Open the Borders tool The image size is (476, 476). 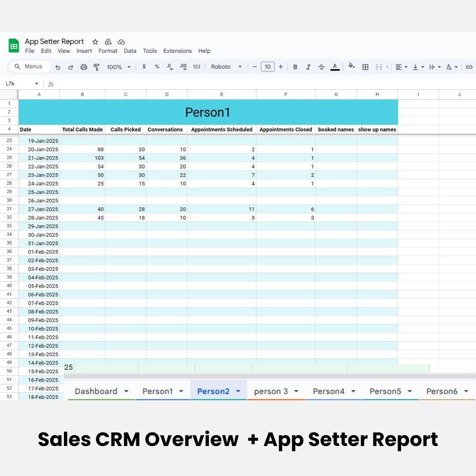[x=365, y=67]
